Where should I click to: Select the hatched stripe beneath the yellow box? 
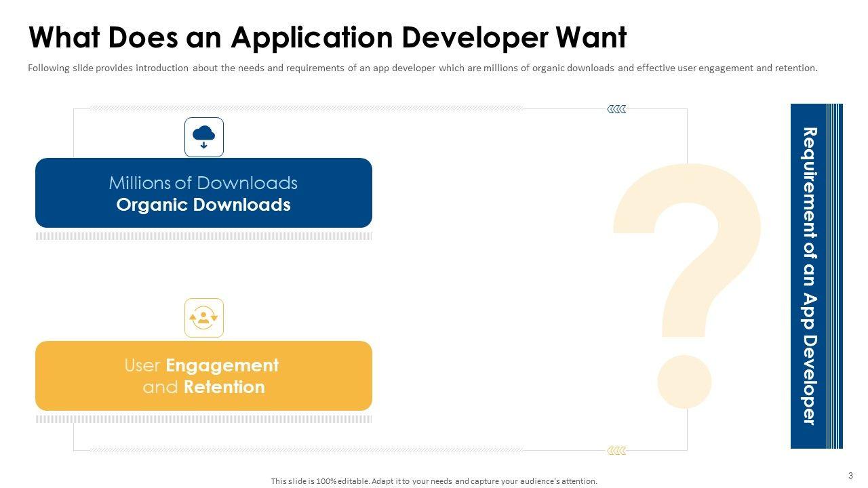click(x=203, y=420)
